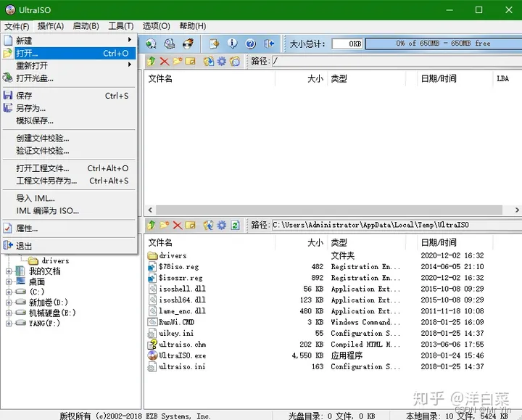The image size is (522, 420).
Task: Choose 保存 menu entry
Action: point(69,96)
